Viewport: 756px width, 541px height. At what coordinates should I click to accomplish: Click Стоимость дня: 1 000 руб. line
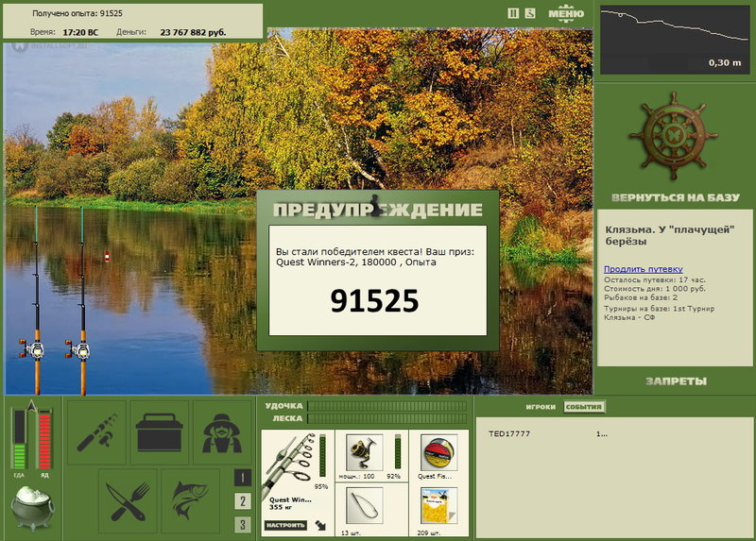[x=654, y=289]
